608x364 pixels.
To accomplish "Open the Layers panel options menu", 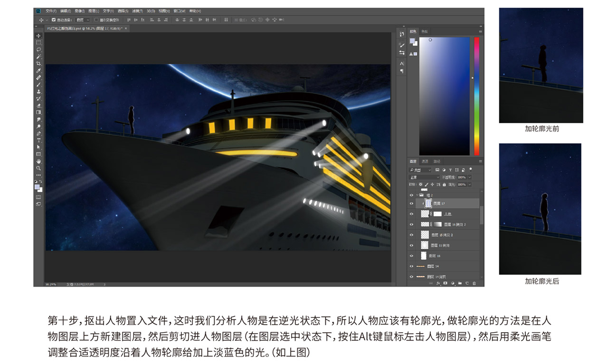I will (481, 161).
